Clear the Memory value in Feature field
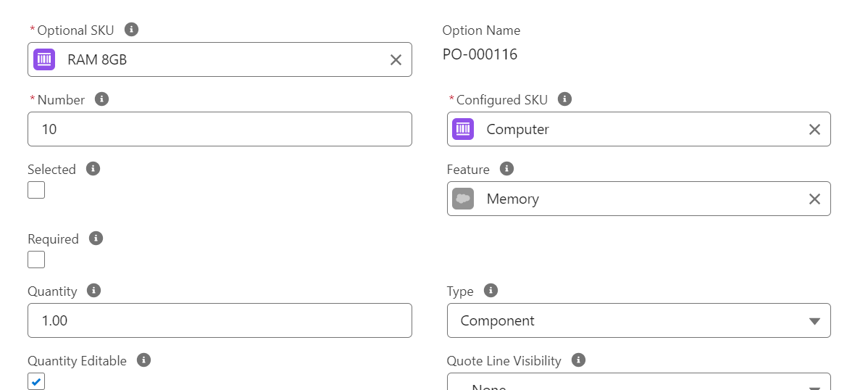 814,199
